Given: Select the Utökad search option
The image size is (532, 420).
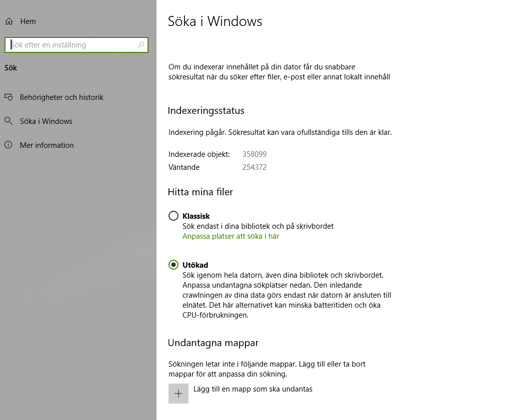Looking at the screenshot, I should 173,265.
